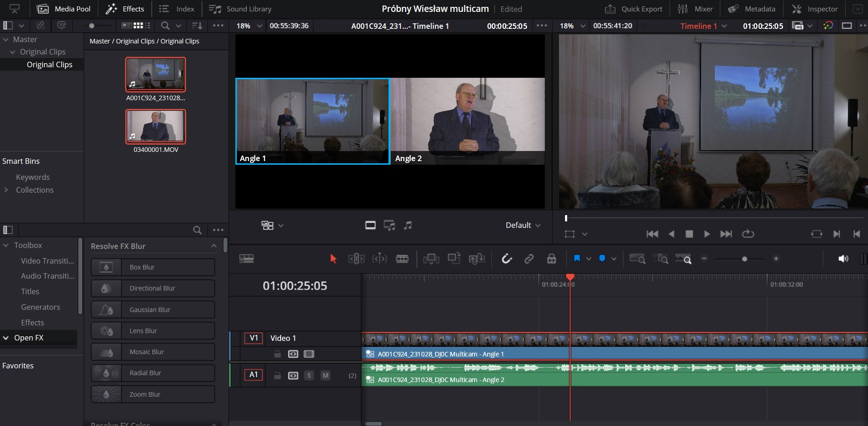Viewport: 868px width, 426px height.
Task: Open the Index panel
Action: point(176,9)
